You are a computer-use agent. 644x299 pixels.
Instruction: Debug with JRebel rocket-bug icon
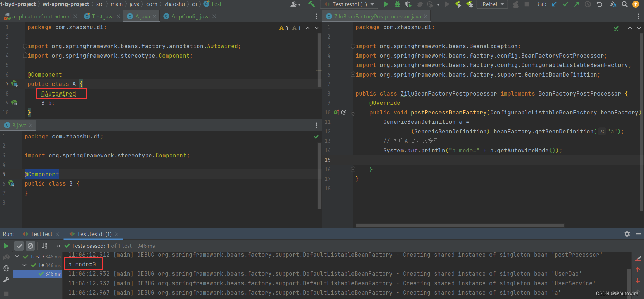click(x=469, y=4)
